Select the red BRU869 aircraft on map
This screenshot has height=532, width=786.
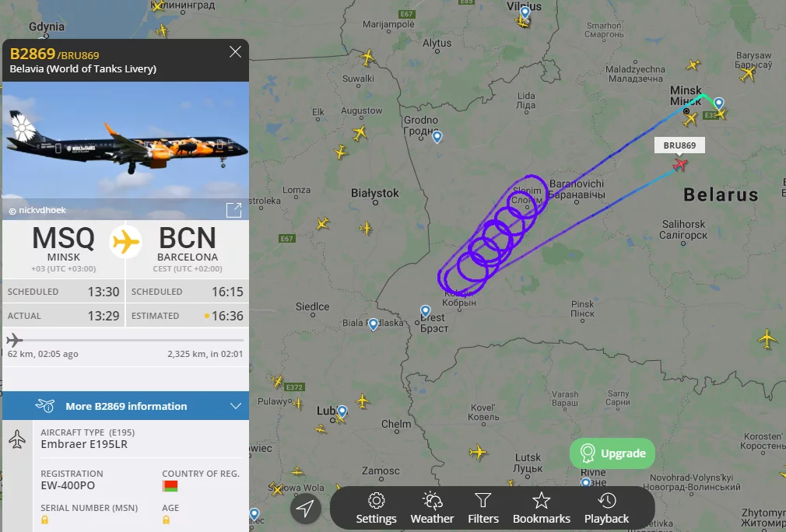coord(680,164)
